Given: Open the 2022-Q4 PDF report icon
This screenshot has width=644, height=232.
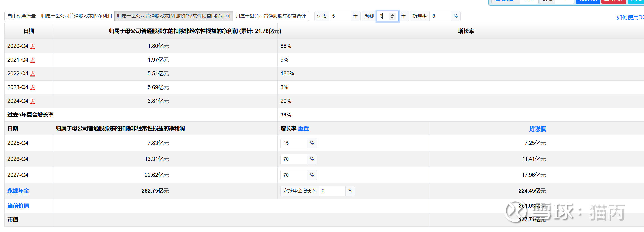Looking at the screenshot, I should [33, 74].
